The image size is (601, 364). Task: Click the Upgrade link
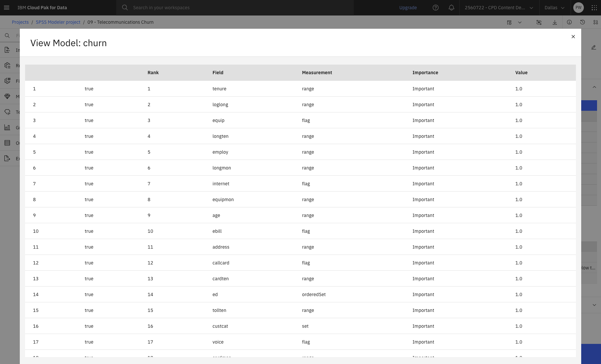pyautogui.click(x=408, y=8)
